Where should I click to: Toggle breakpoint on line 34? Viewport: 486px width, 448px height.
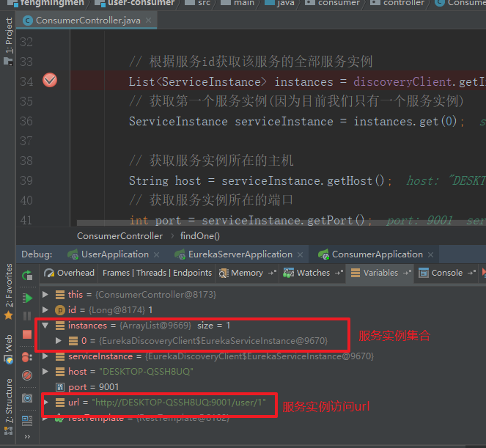click(x=50, y=81)
